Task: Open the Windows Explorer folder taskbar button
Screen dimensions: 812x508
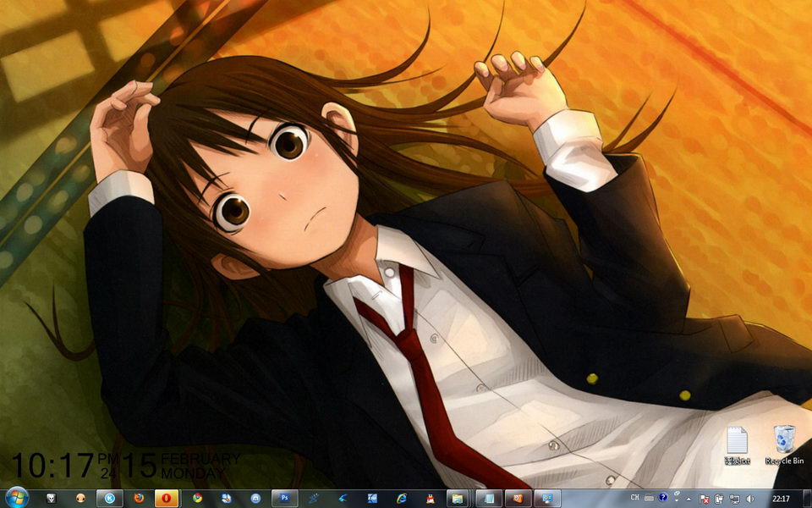Action: coord(458,498)
